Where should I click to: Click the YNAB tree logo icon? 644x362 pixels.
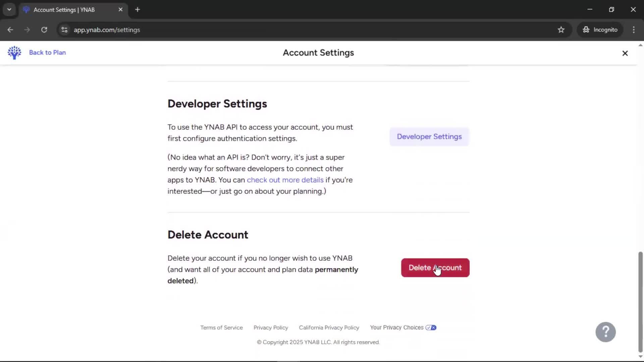pos(14,53)
